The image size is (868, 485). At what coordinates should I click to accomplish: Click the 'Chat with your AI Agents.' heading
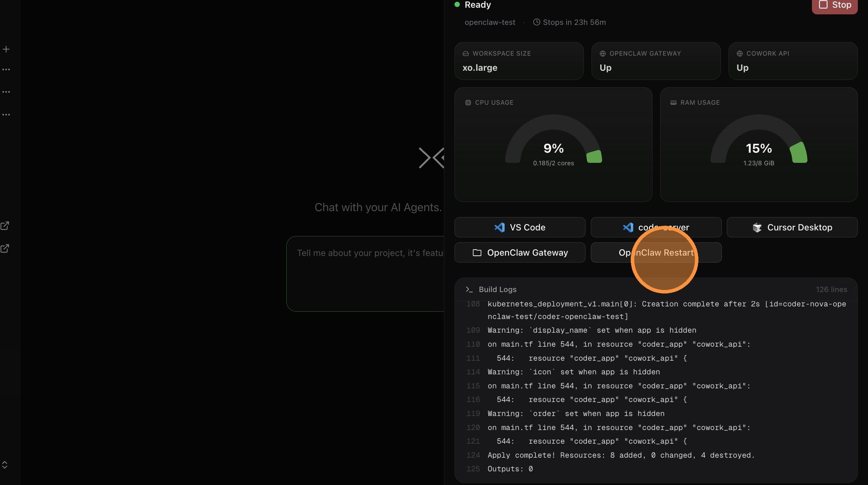[x=378, y=207]
